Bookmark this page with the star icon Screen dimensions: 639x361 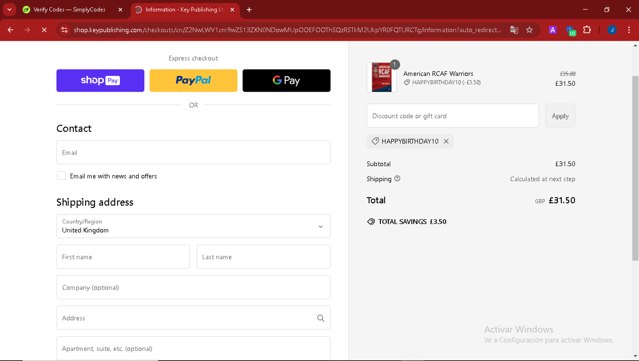click(529, 30)
